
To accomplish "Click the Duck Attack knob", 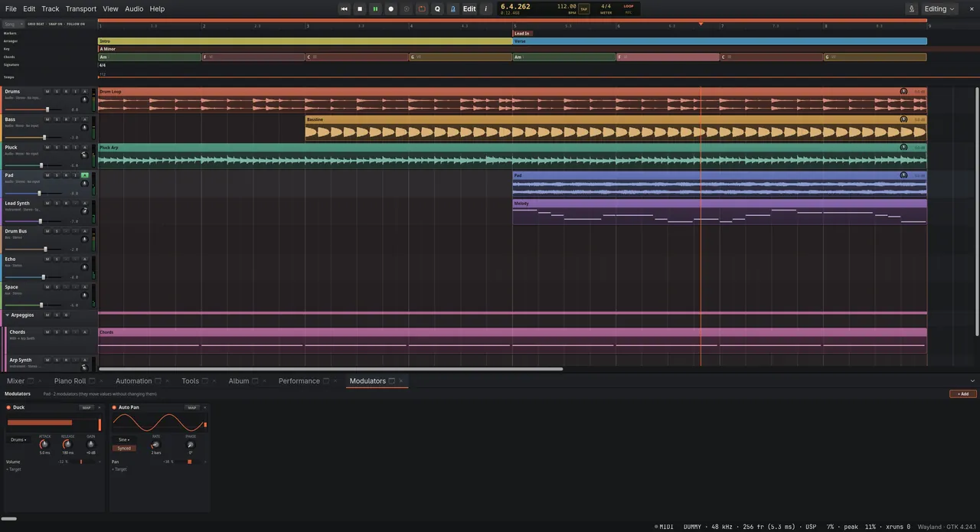I will click(44, 444).
